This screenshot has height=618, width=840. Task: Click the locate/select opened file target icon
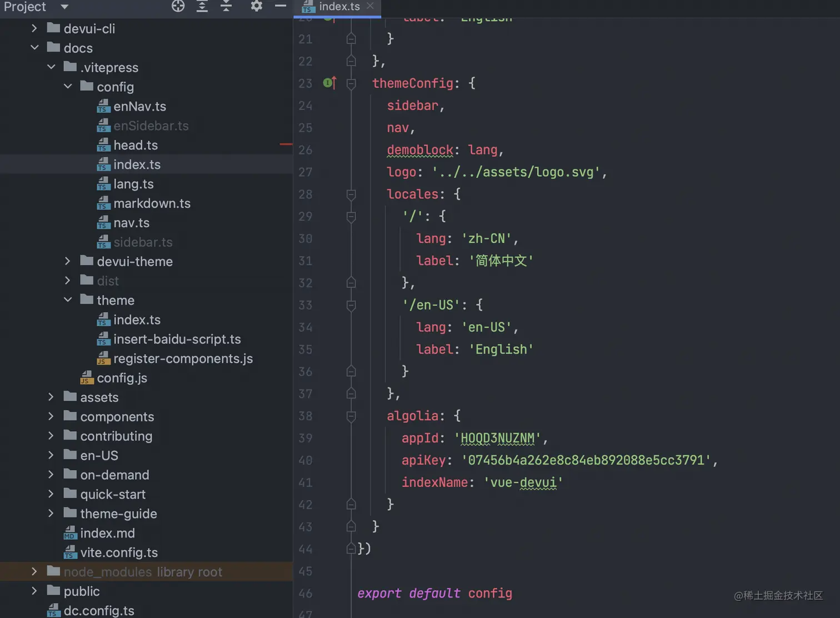[178, 7]
